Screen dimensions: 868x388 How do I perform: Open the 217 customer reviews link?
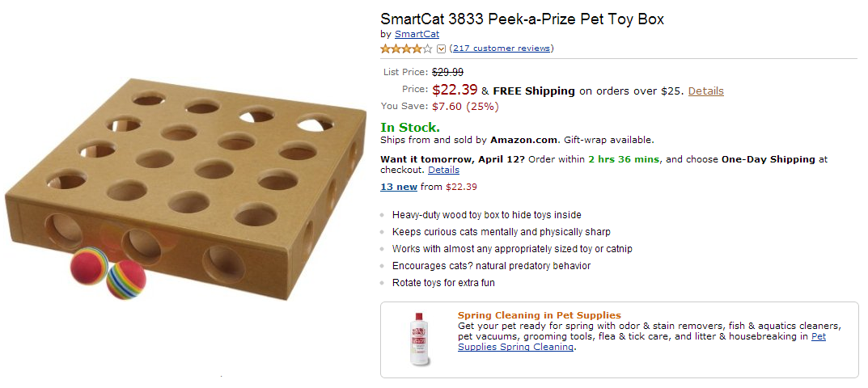point(502,48)
